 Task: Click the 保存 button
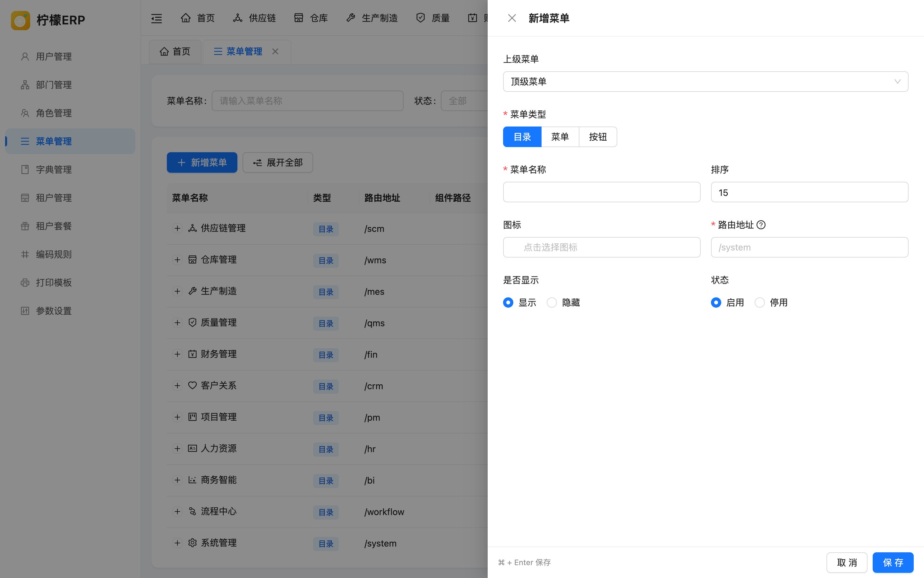[x=893, y=562]
